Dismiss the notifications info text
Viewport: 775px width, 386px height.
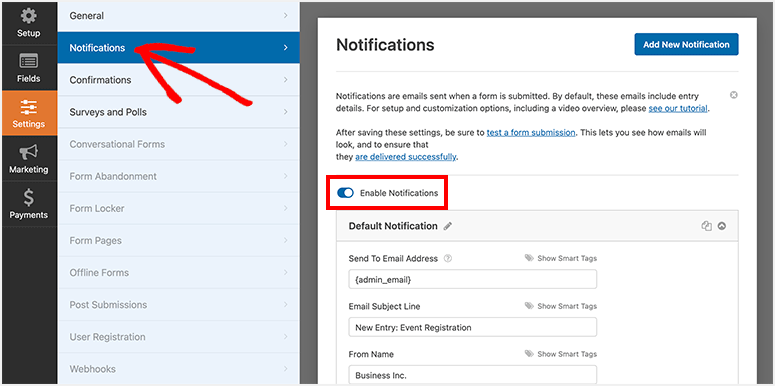[x=733, y=95]
